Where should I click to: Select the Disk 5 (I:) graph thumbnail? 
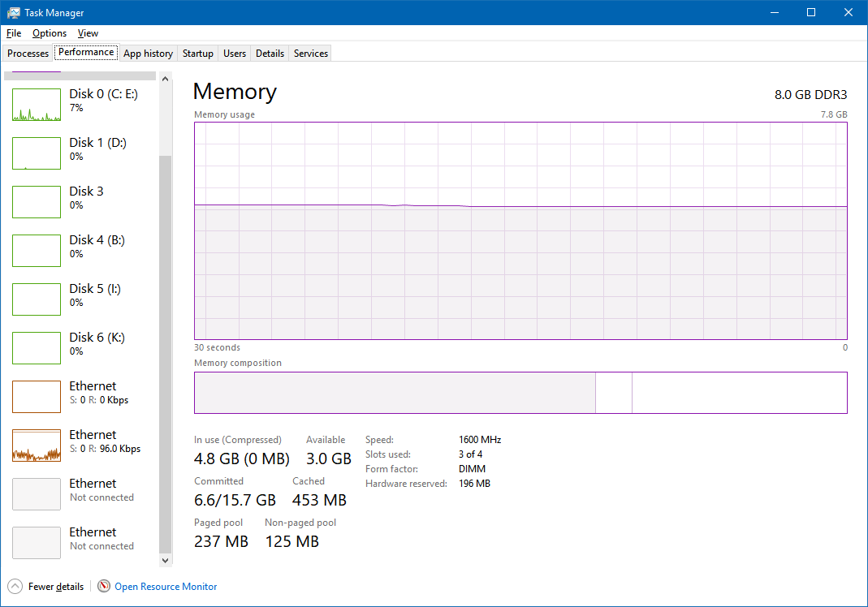[37, 299]
